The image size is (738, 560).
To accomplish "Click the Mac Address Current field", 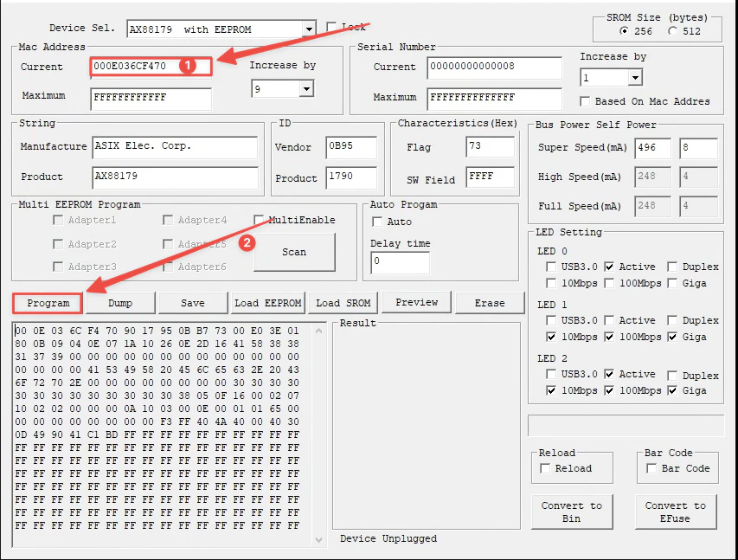I will coord(151,67).
